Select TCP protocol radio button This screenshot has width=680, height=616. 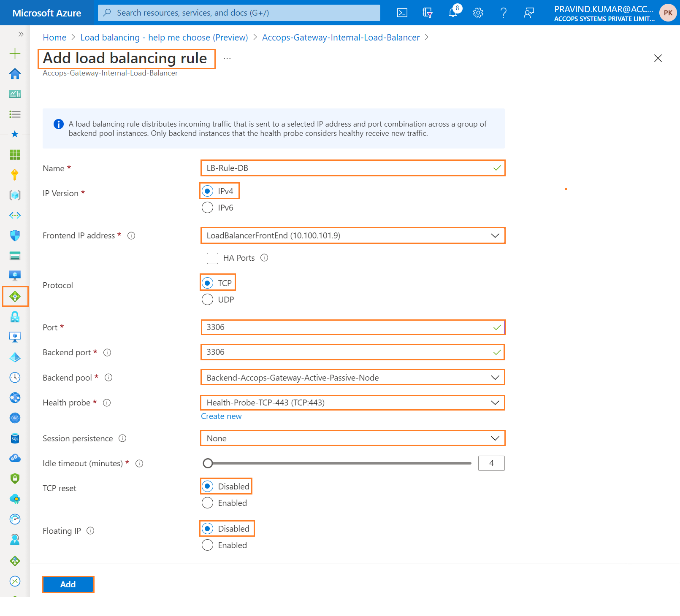[x=207, y=283]
